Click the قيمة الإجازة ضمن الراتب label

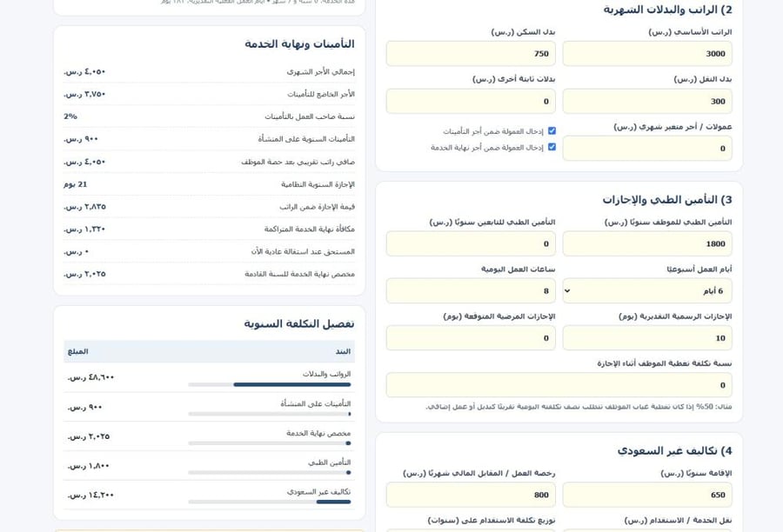tap(317, 207)
